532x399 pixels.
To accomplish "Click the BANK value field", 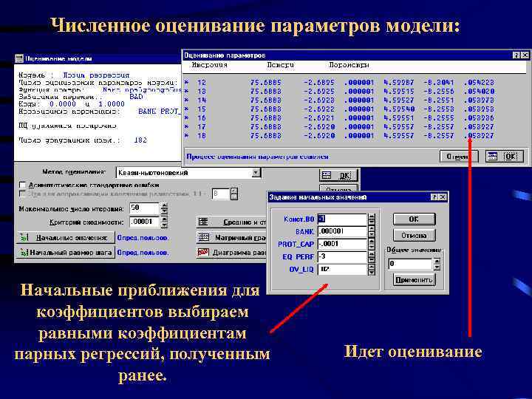I will [x=342, y=231].
